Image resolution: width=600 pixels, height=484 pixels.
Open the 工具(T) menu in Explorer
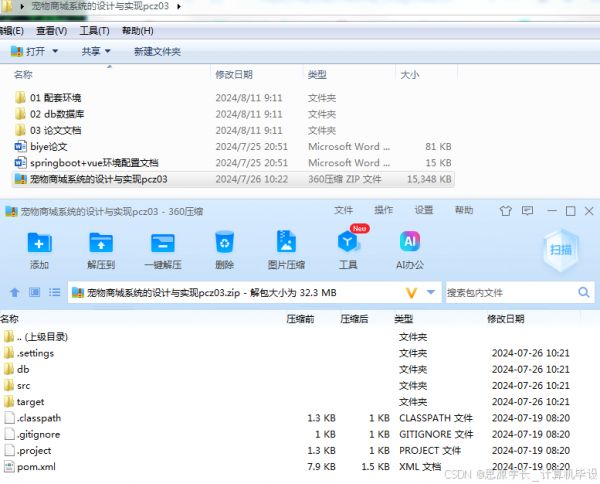click(94, 31)
